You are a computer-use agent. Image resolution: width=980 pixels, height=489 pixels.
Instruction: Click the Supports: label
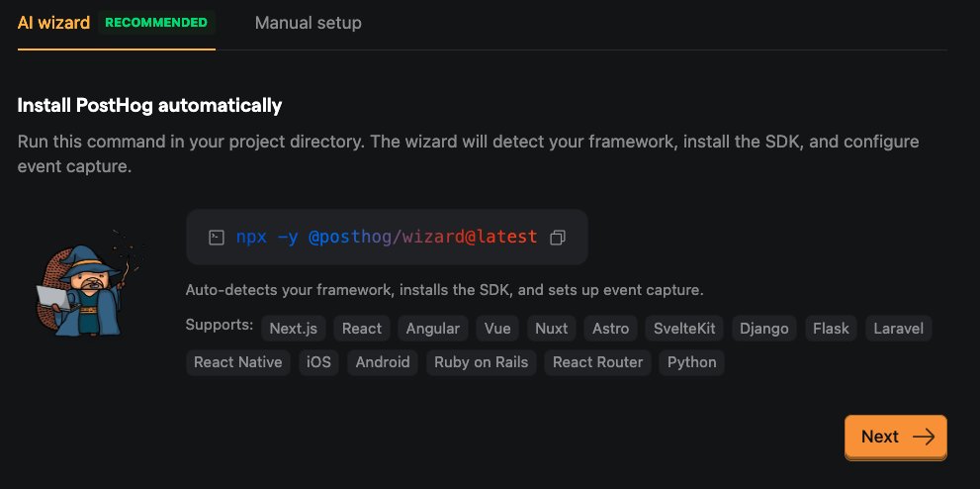coord(220,325)
